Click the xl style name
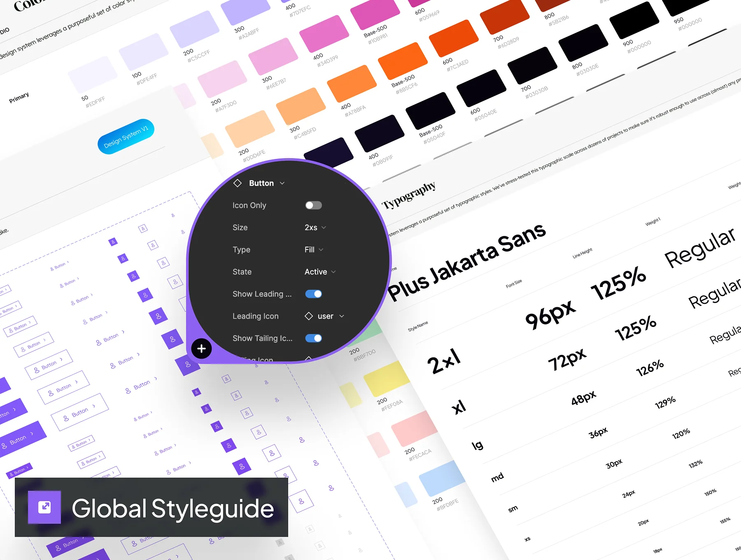Screen dimensions: 741x560 [459, 407]
